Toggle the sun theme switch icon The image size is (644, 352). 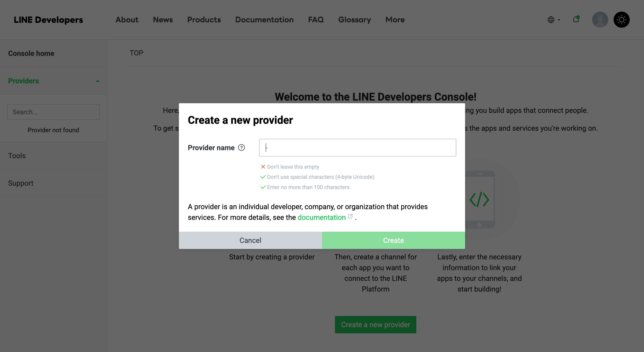pos(621,20)
